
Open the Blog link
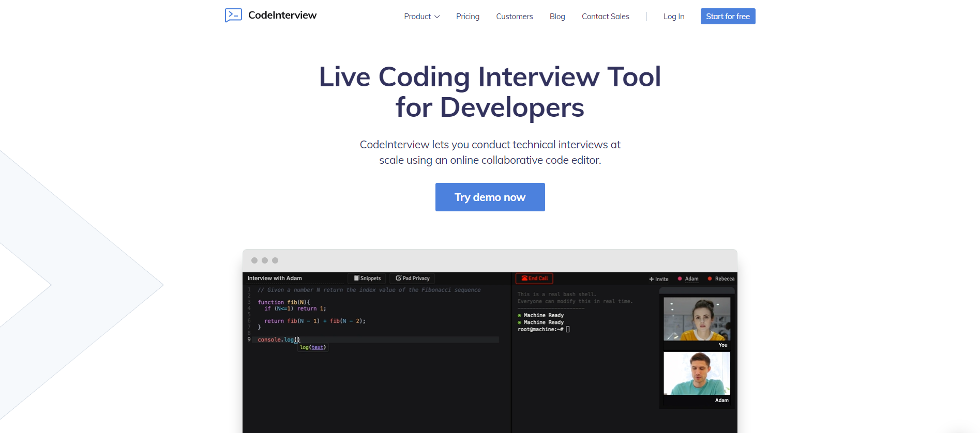click(557, 17)
